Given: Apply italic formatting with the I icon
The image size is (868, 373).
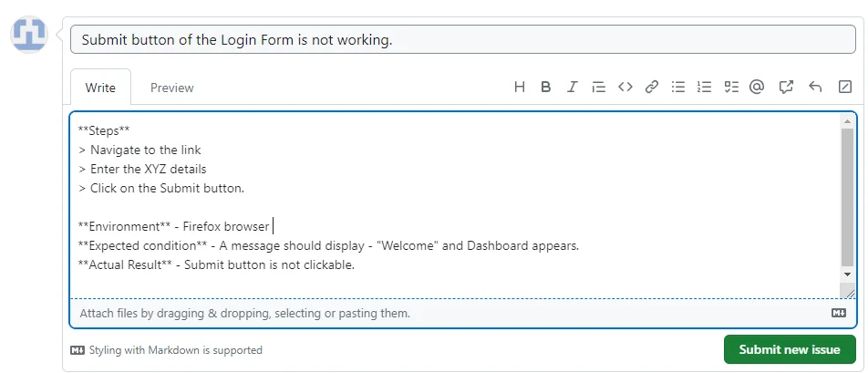Looking at the screenshot, I should 573,87.
